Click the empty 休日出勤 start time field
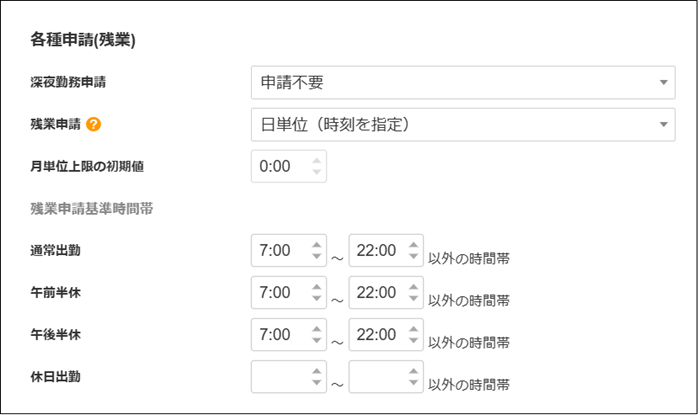 click(x=288, y=377)
